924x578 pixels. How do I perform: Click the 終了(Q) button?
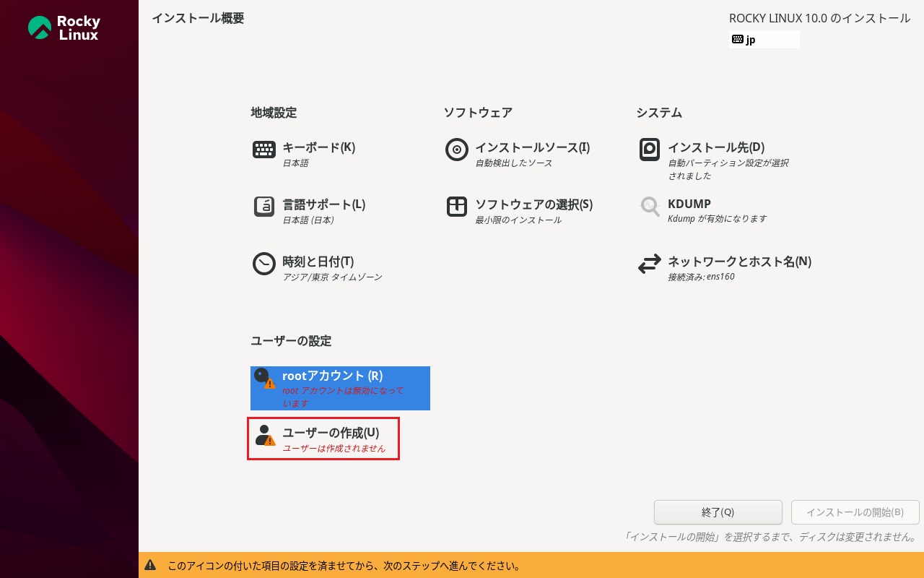click(x=718, y=512)
